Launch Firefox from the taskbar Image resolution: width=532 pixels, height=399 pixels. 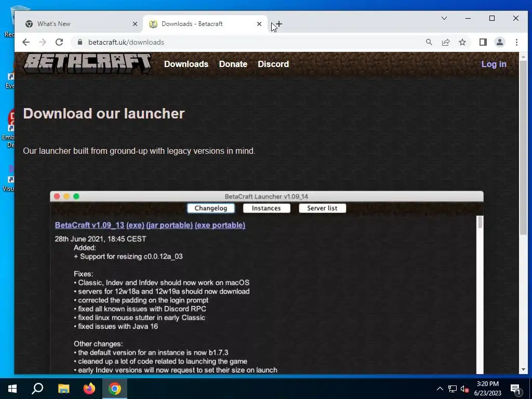89,389
